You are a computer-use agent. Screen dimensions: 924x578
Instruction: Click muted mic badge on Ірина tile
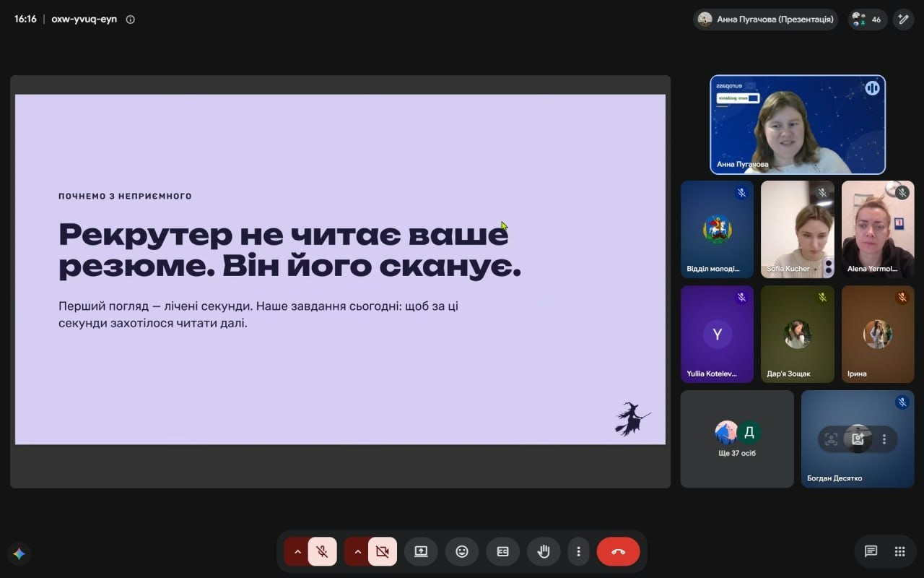point(902,298)
